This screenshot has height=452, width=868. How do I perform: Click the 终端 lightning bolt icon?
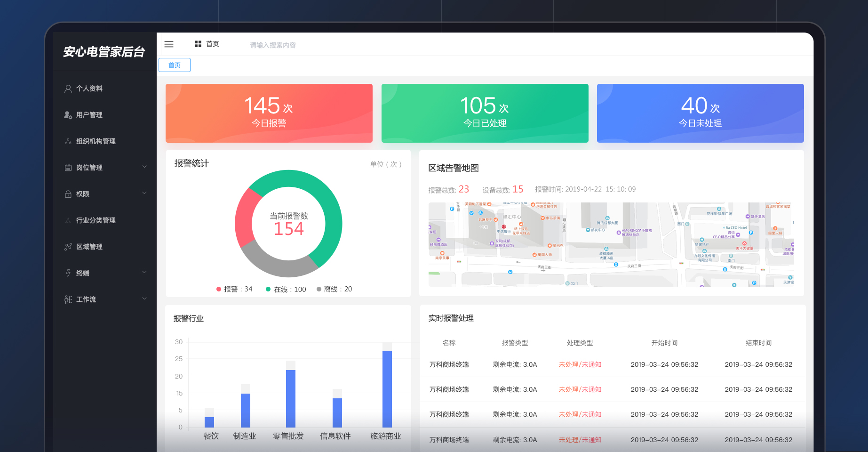tap(67, 273)
